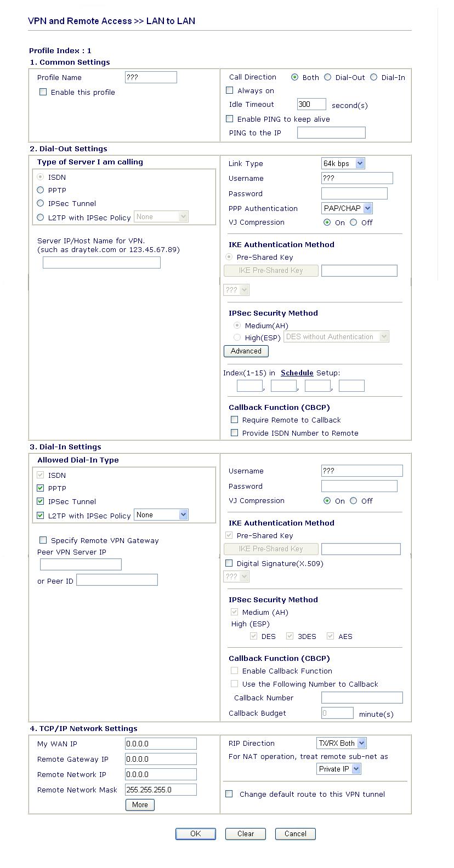Tick Change default route to this VPN tunnel
The width and height of the screenshot is (454, 868).
pos(229,794)
